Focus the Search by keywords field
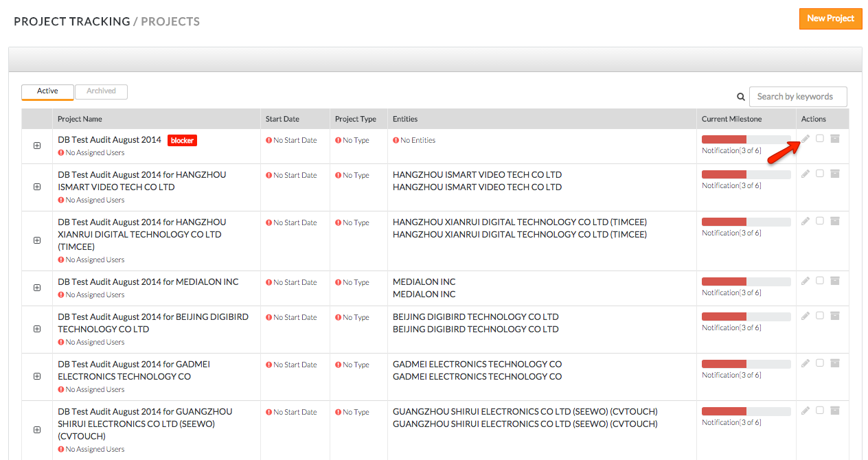 click(x=798, y=97)
